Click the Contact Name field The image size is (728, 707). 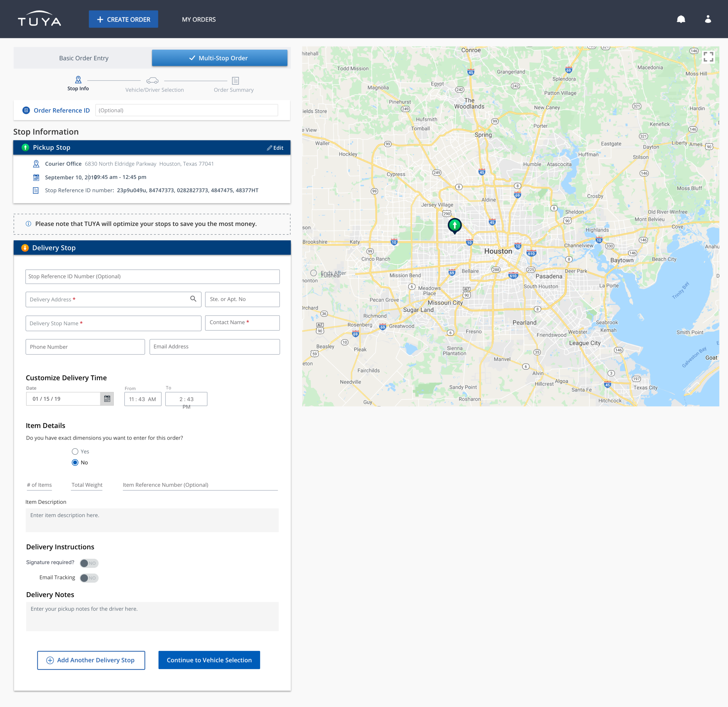[242, 323]
